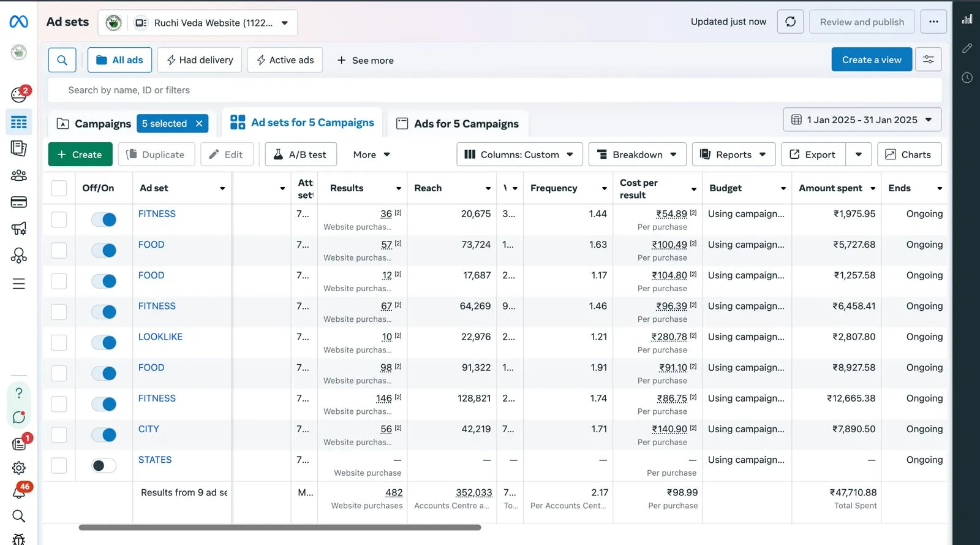Open the Audiences icon in left sidebar
The image size is (980, 545).
(19, 176)
